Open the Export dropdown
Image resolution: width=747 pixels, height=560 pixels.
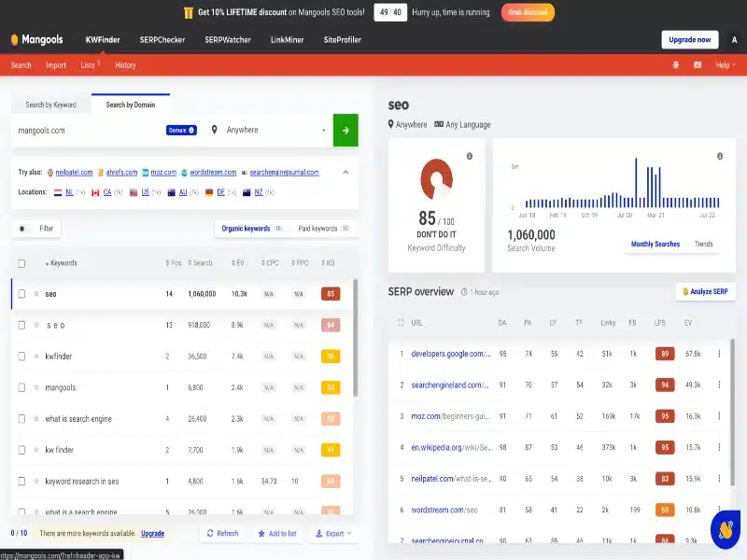(x=333, y=533)
